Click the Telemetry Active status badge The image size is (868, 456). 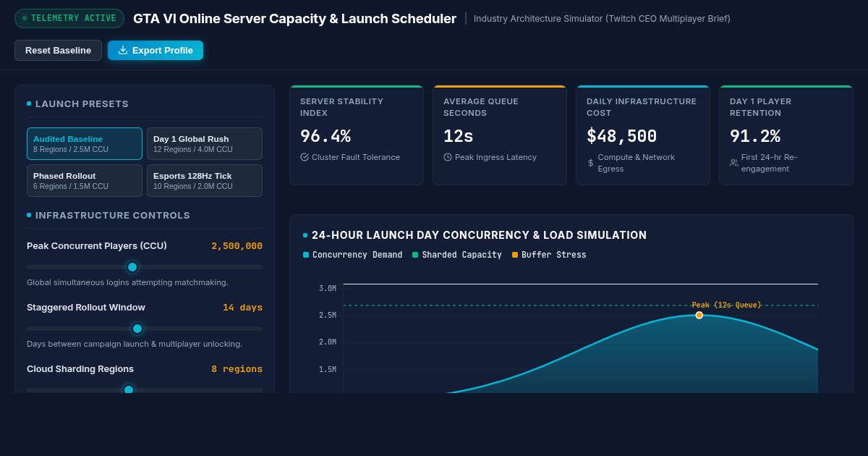click(x=69, y=18)
